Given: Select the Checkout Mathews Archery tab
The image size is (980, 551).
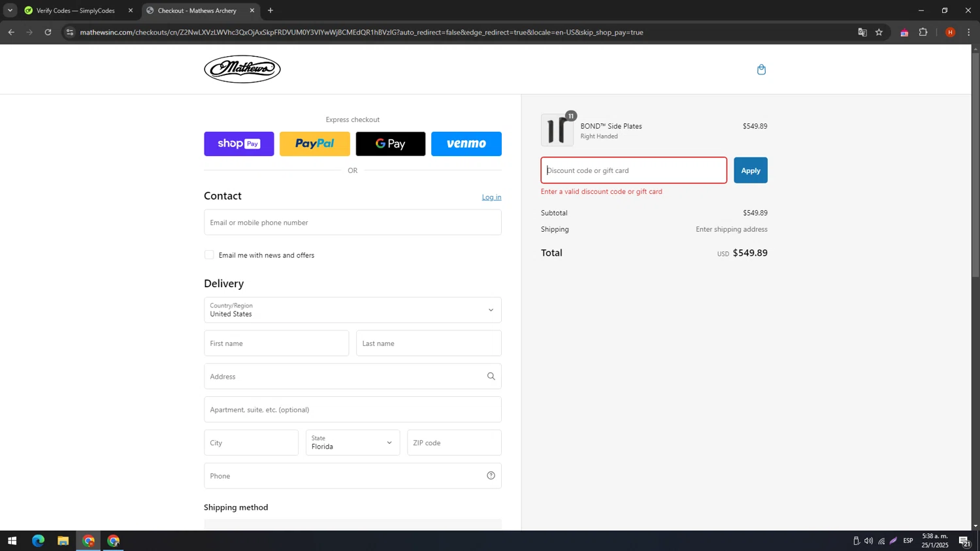Looking at the screenshot, I should point(200,10).
